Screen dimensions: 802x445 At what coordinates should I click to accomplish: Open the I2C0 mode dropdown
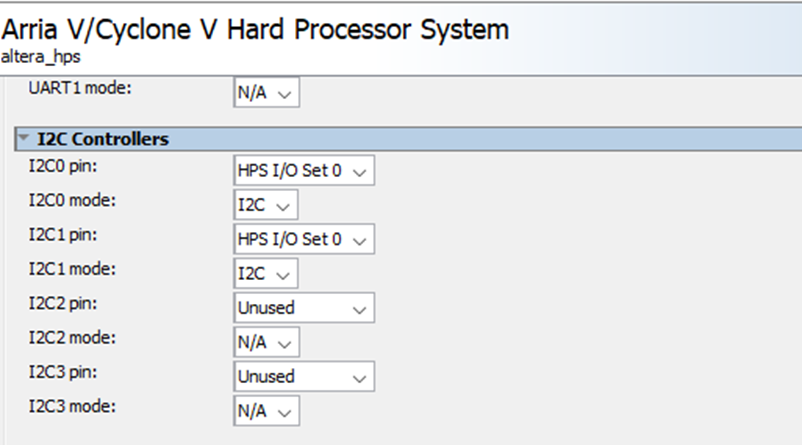coord(266,206)
